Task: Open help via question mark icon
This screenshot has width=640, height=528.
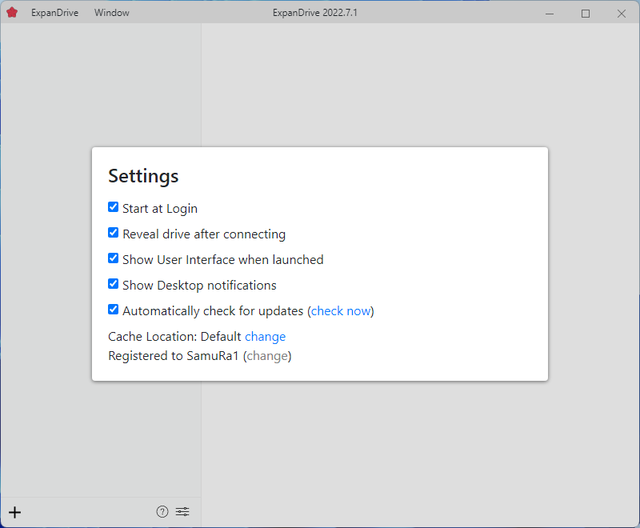Action: (x=162, y=512)
